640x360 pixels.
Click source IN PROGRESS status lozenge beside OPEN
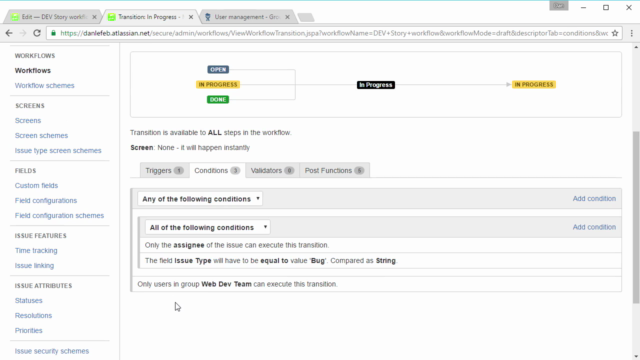218,84
